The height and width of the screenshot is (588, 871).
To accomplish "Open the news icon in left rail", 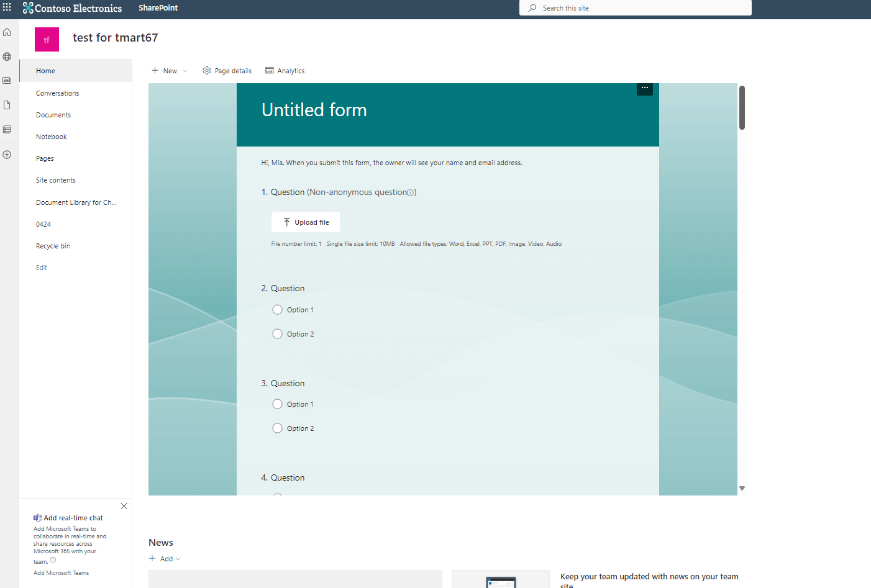I will pos(7,81).
